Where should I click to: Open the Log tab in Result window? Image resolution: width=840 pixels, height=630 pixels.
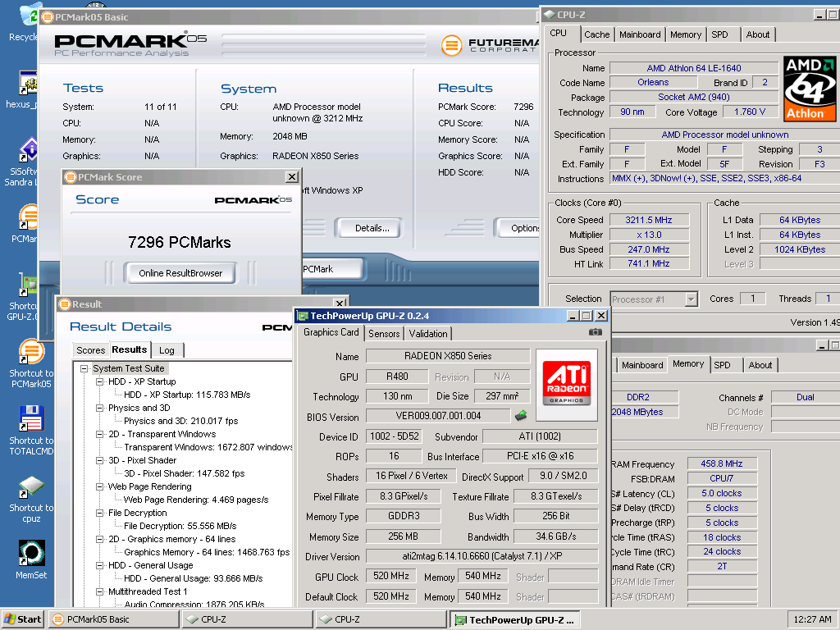[167, 349]
